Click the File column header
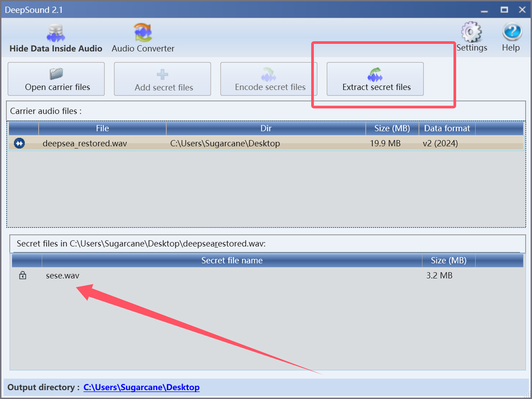Viewport: 532px width, 399px height. click(x=103, y=129)
